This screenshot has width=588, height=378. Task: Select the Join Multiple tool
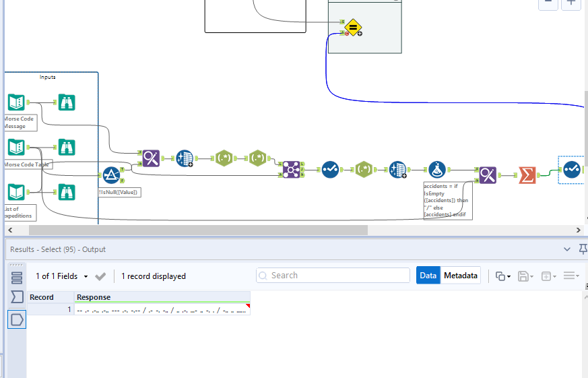tap(292, 170)
